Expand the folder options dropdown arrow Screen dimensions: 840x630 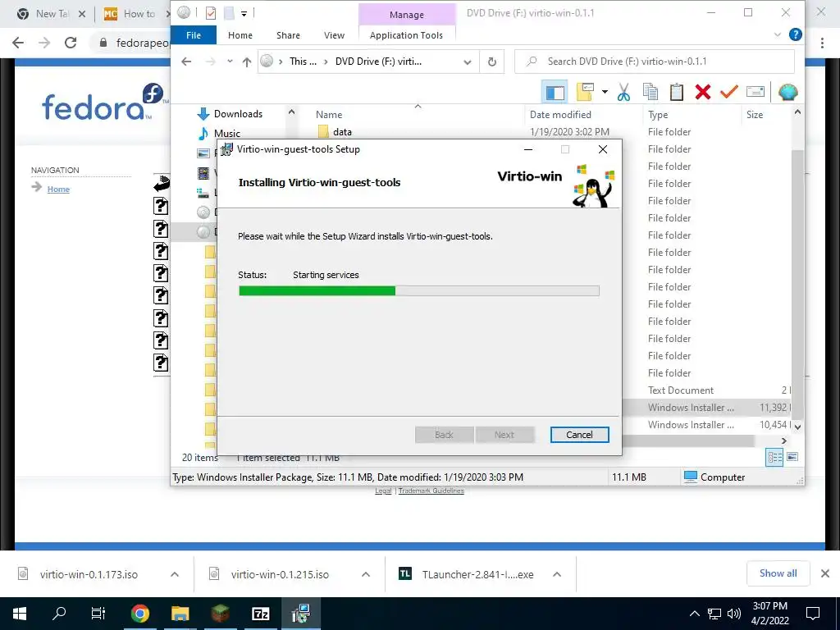[605, 92]
